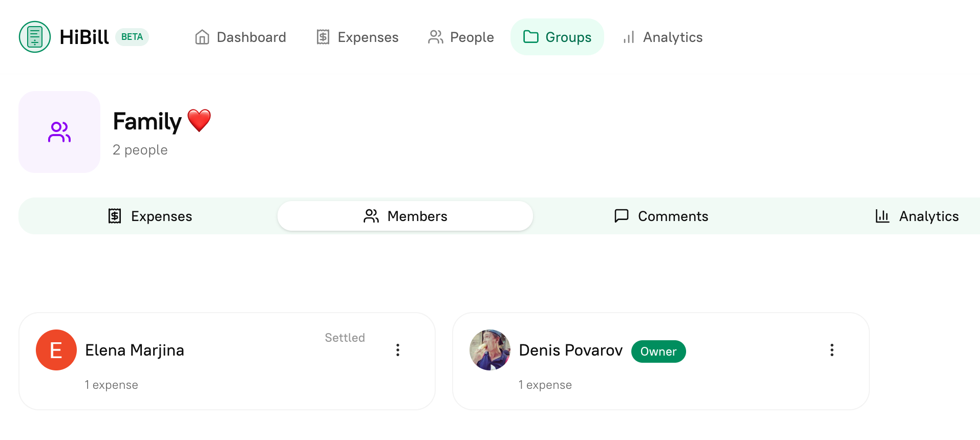Click Denis Povarov's profile photo
The width and height of the screenshot is (980, 440).
[x=489, y=350]
